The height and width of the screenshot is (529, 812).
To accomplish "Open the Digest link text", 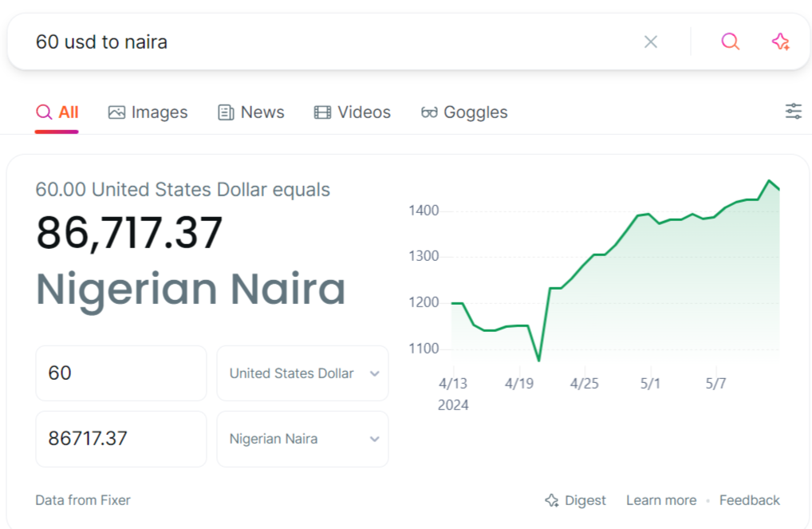I will pyautogui.click(x=585, y=500).
